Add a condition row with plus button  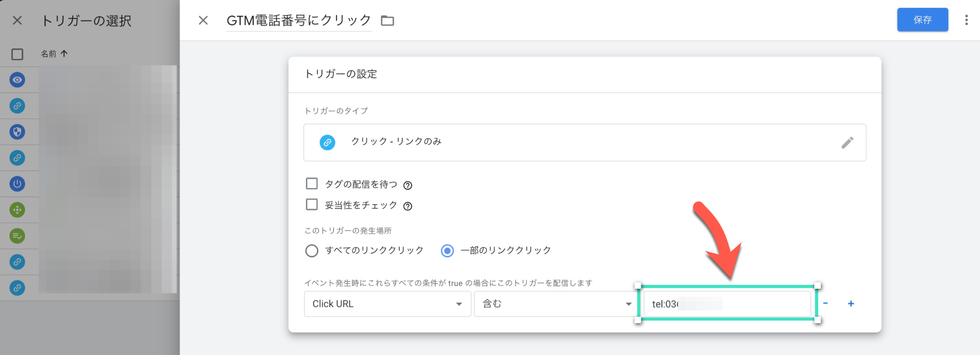pos(850,304)
